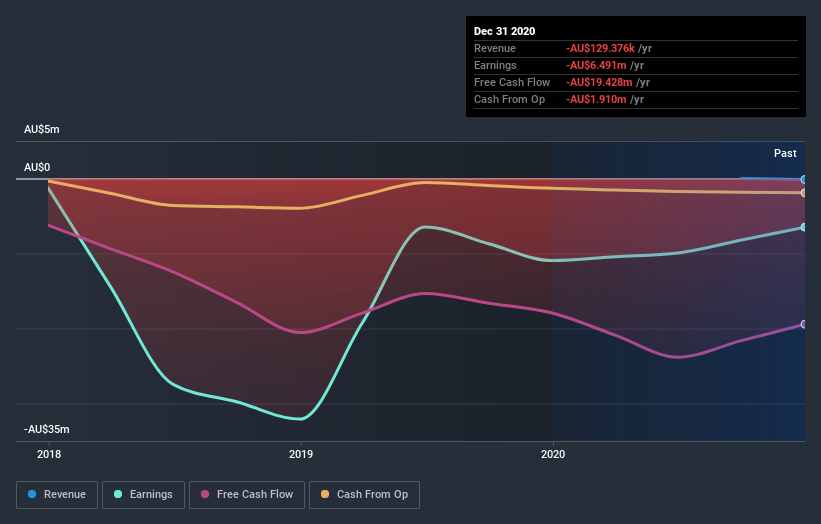Viewport: 821px width, 524px height.
Task: Select the Free Cash Flow end data point
Action: [x=804, y=325]
